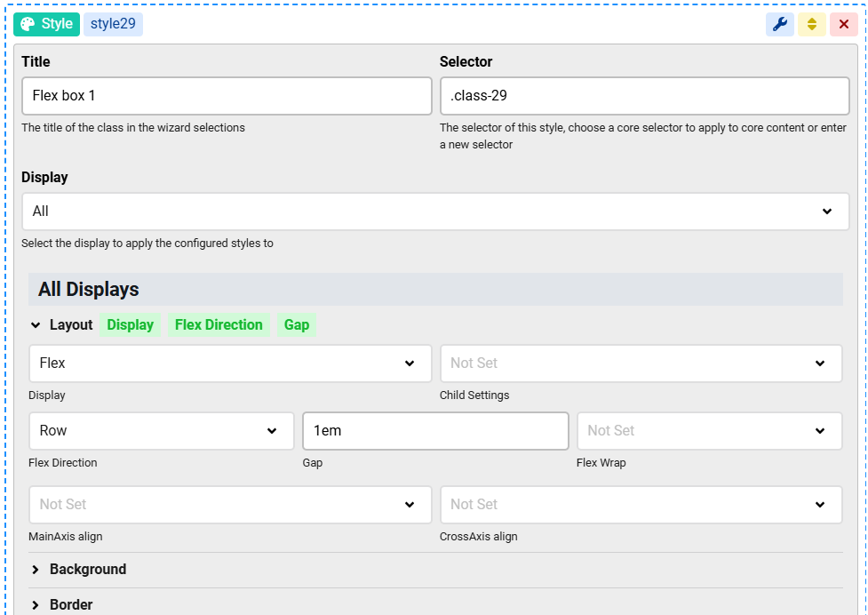Open the Flex Direction dropdown set to Row
Screen dimensions: 868x615
pyautogui.click(x=161, y=431)
